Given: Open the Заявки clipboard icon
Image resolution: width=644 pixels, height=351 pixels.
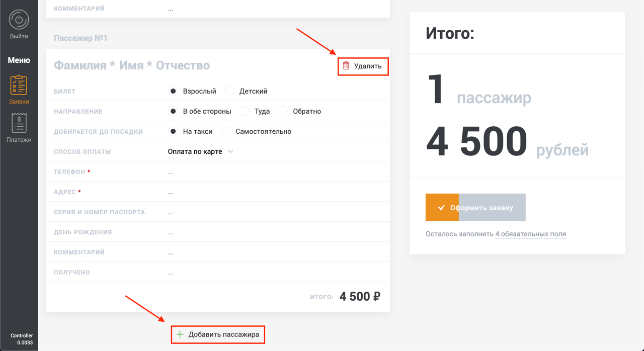Looking at the screenshot, I should [x=19, y=85].
